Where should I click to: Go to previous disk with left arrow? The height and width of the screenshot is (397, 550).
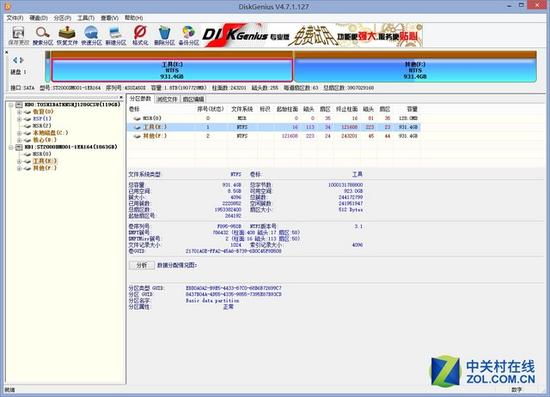(x=15, y=60)
